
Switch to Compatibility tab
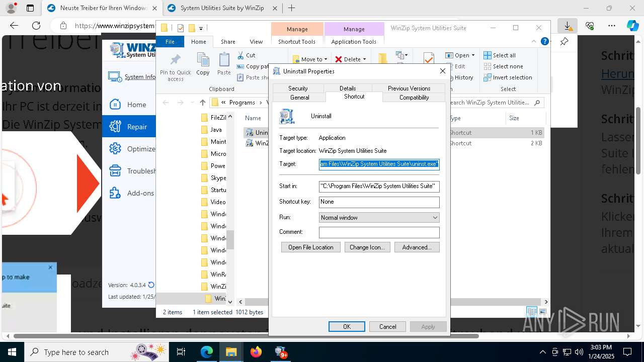(414, 97)
